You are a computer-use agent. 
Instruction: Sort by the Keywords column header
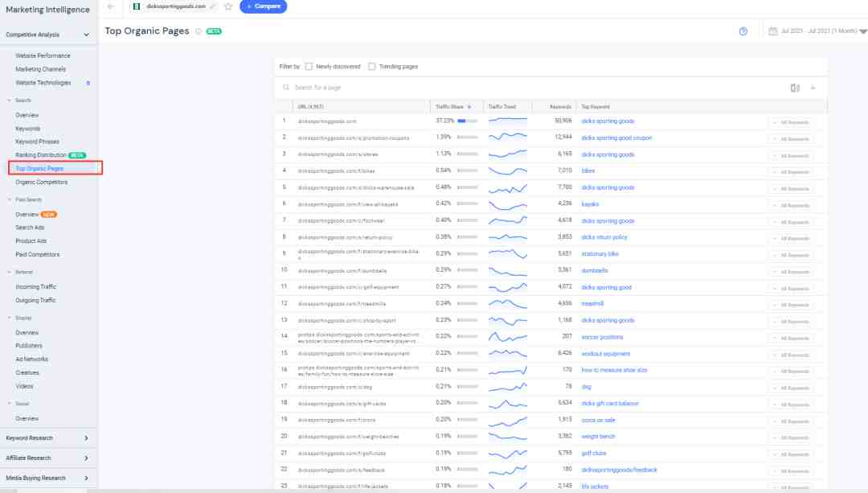[x=560, y=107]
